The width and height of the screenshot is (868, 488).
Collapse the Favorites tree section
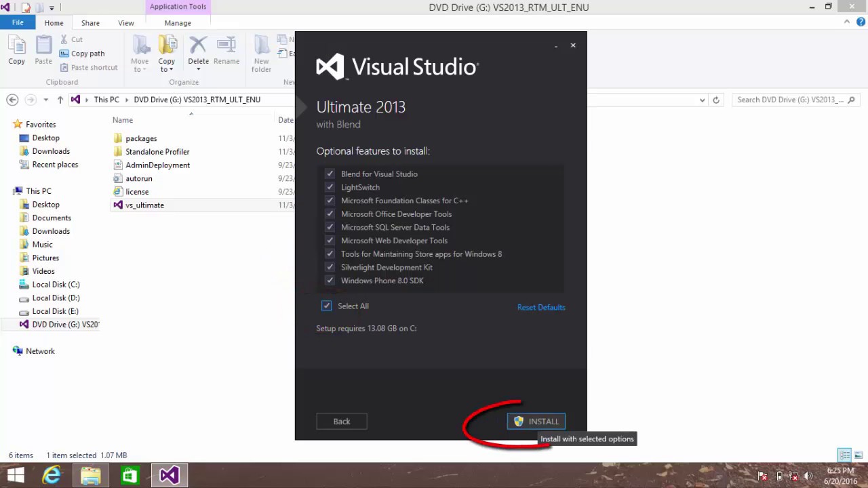click(x=7, y=124)
